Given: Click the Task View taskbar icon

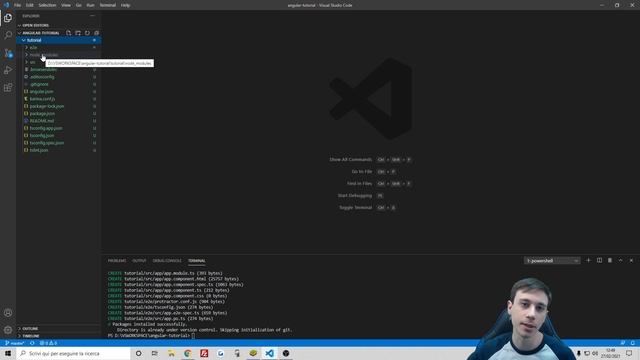Looking at the screenshot, I should (154, 353).
